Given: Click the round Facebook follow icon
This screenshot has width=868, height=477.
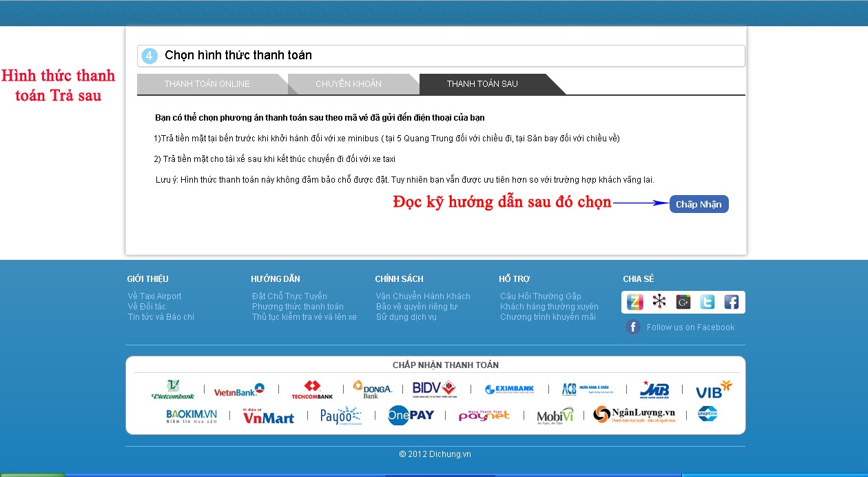Looking at the screenshot, I should coord(633,327).
